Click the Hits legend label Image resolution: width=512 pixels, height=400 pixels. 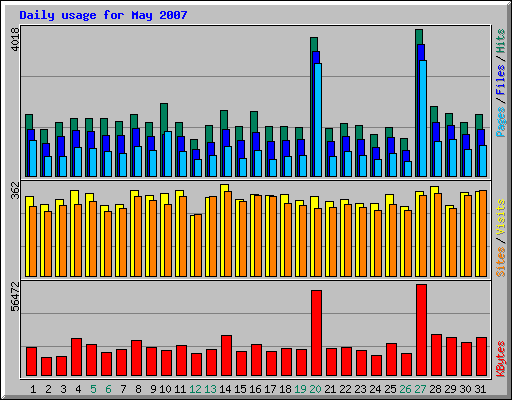click(x=501, y=41)
